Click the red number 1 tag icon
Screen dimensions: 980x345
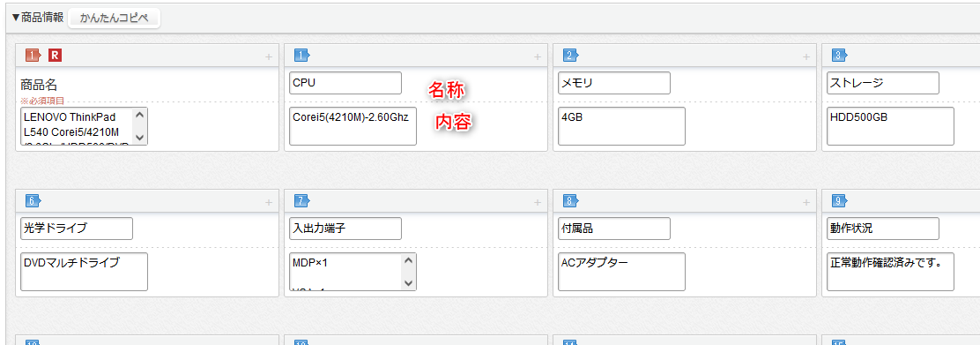(x=33, y=56)
